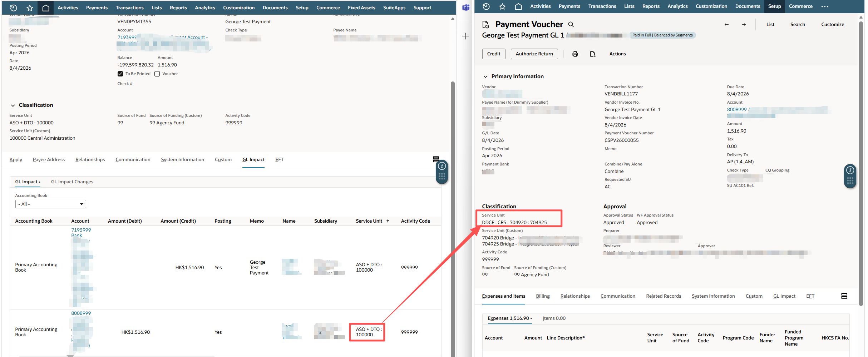Click the Paid In Full status badge
This screenshot has height=357, width=868.
coord(662,35)
